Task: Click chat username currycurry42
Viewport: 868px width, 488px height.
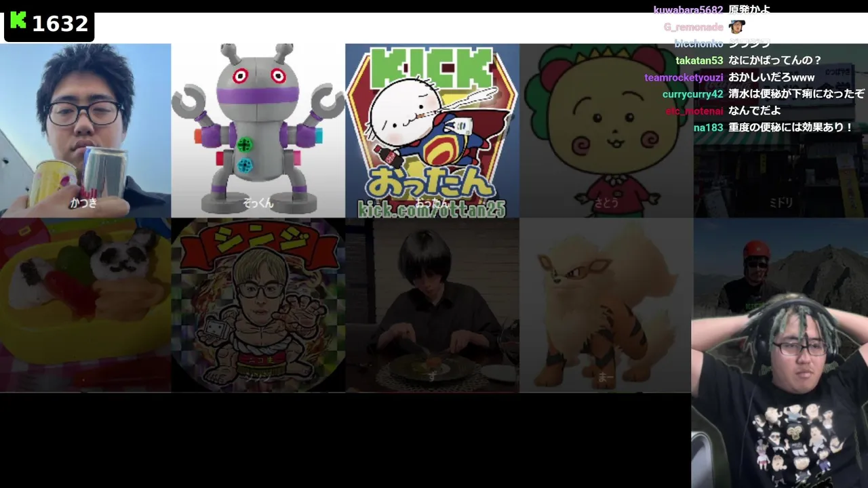Action: [x=693, y=94]
